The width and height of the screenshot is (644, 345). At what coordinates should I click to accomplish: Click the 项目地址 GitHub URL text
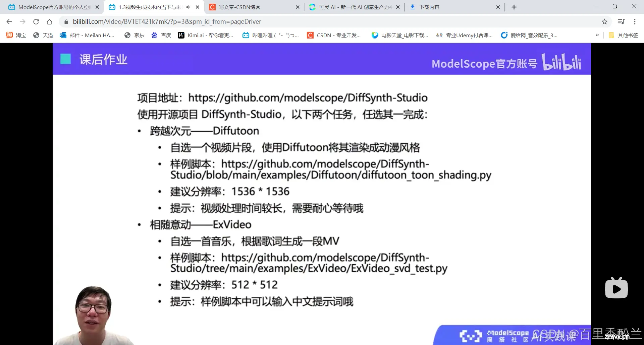[308, 98]
